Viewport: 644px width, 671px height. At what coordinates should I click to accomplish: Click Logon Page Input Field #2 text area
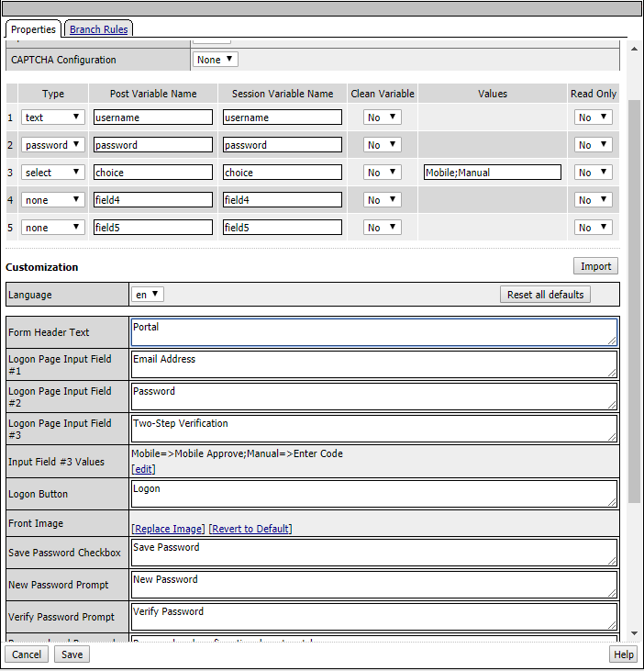click(374, 397)
